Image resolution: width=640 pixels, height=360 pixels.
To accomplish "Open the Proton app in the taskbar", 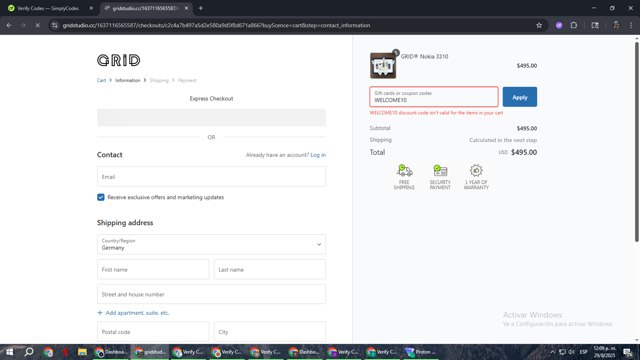I will tap(420, 352).
